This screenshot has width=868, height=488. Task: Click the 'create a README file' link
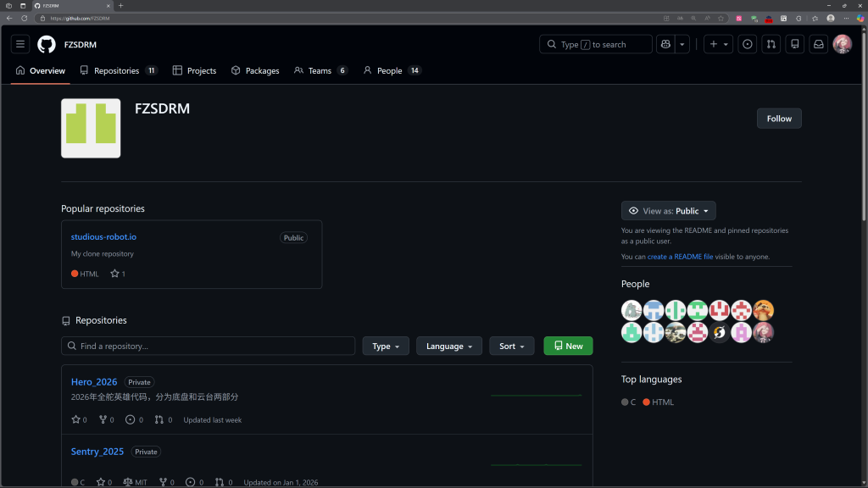[x=680, y=257]
